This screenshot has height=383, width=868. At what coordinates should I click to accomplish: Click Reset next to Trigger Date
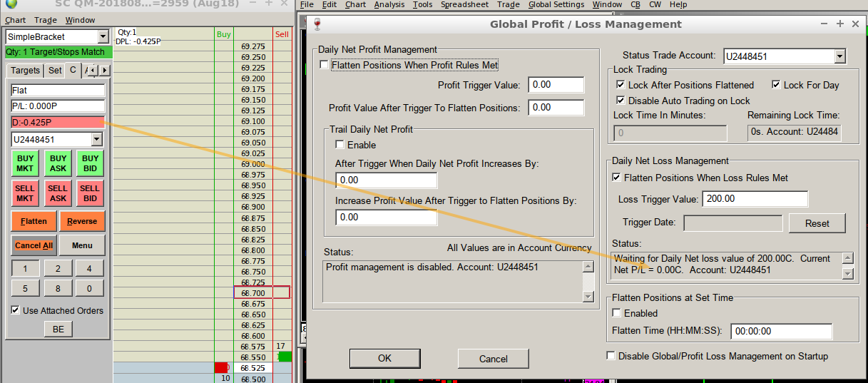coord(817,223)
